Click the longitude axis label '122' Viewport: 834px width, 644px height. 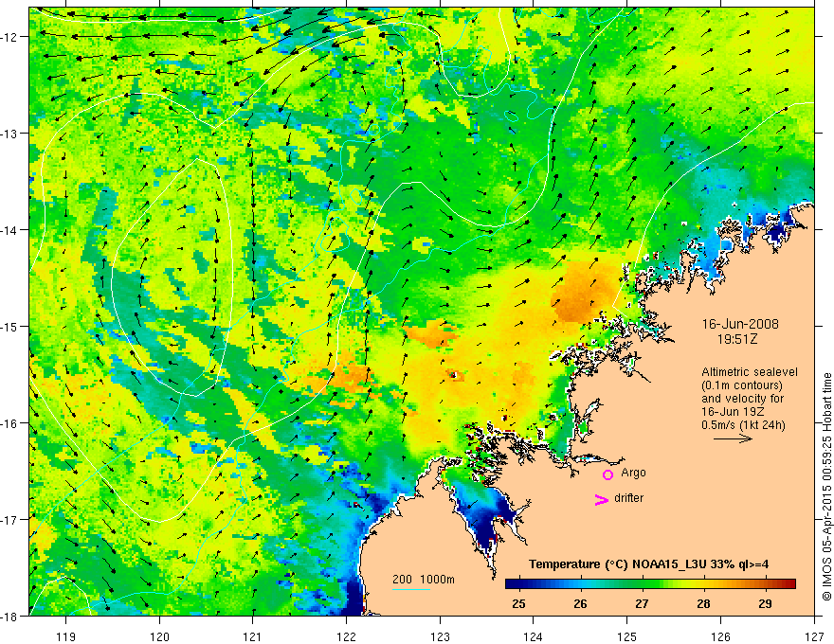coord(346,636)
